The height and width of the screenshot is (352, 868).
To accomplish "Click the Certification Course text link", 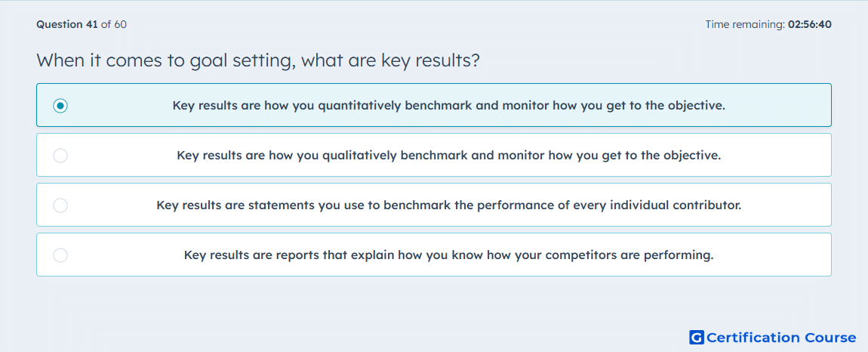I will click(781, 337).
